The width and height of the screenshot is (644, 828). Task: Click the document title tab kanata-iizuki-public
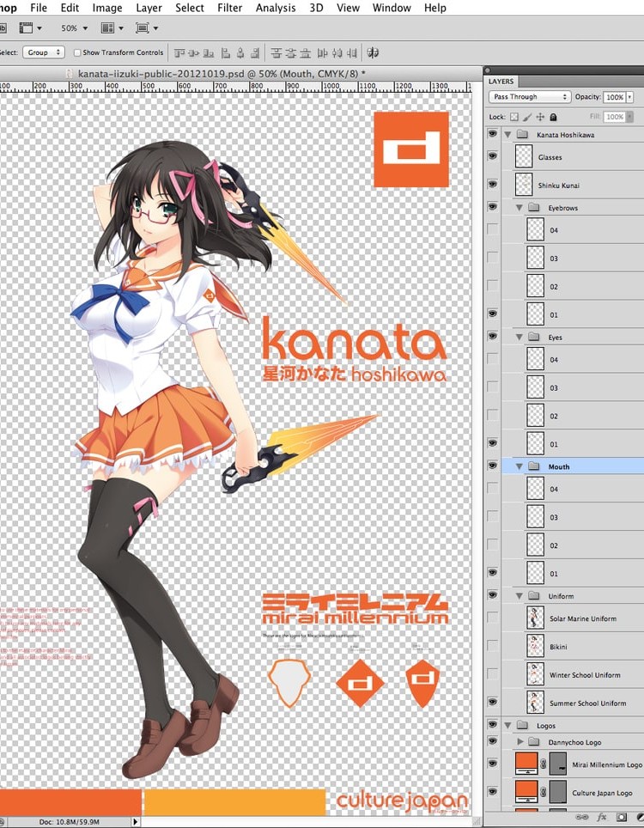point(222,73)
